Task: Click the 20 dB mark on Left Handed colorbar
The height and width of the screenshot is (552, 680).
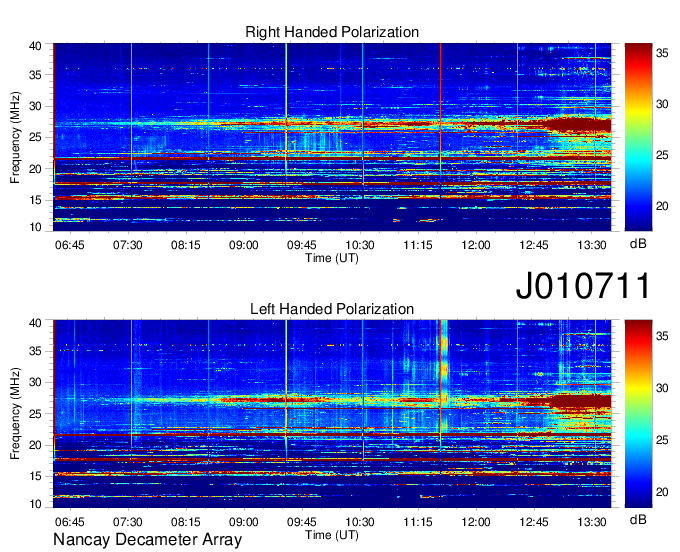Action: (x=662, y=492)
